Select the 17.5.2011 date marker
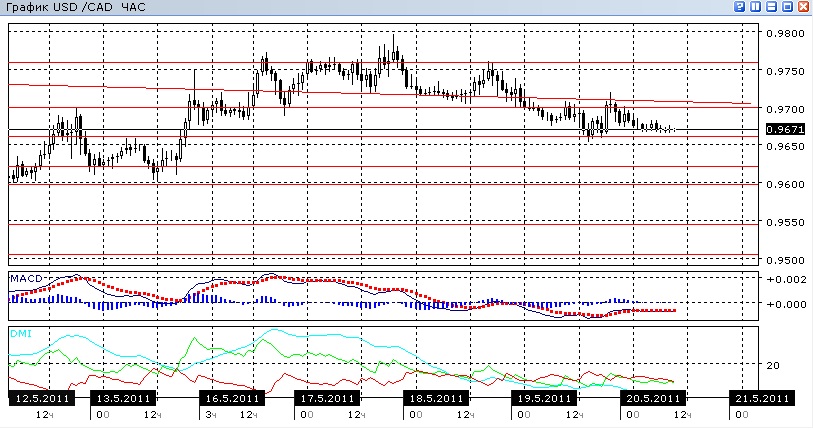This screenshot has width=813, height=429. [x=327, y=398]
